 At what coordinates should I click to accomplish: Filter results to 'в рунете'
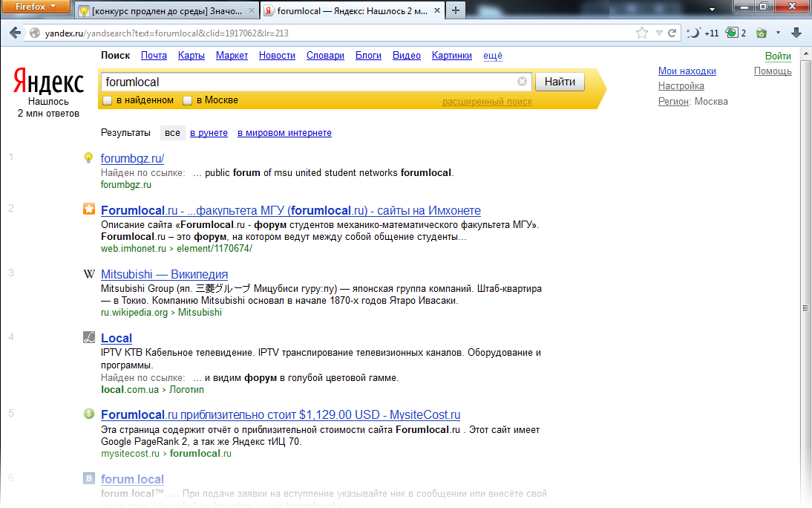click(209, 133)
